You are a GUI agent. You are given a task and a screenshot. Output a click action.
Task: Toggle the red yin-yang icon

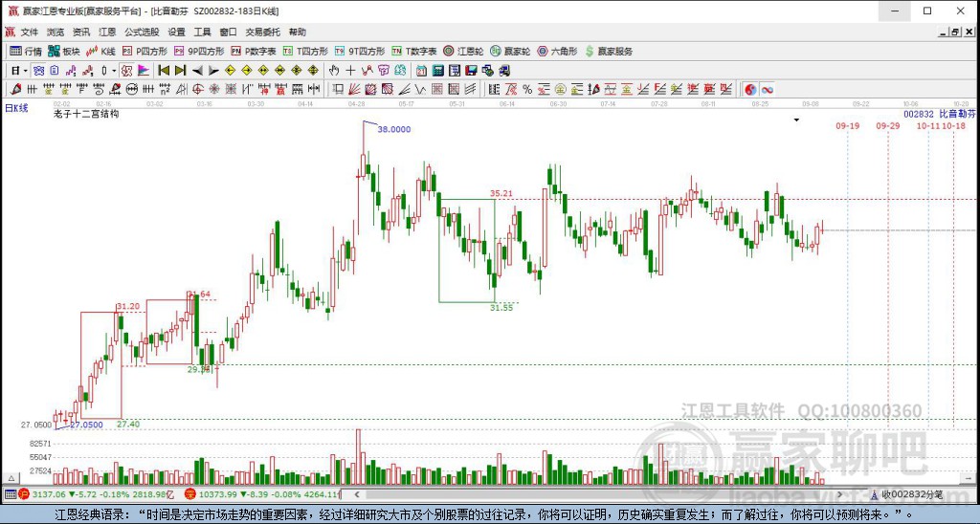[750, 89]
